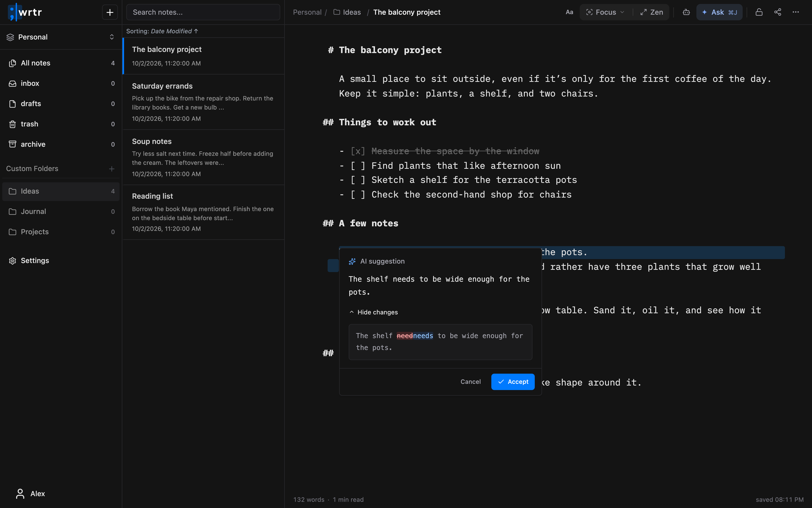Screen dimensions: 812x508
Task: Click the saved 08:11 PM status
Action: (x=779, y=500)
